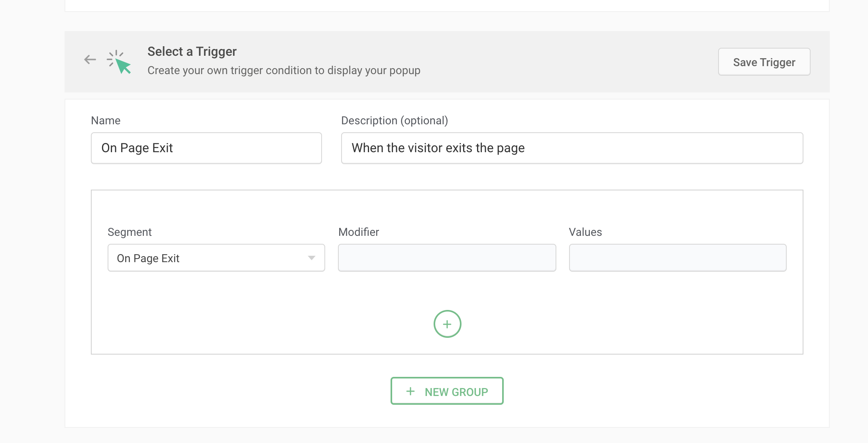Click the plus icon in NEW GROUP
Screen dimensions: 868x443
(x=410, y=391)
